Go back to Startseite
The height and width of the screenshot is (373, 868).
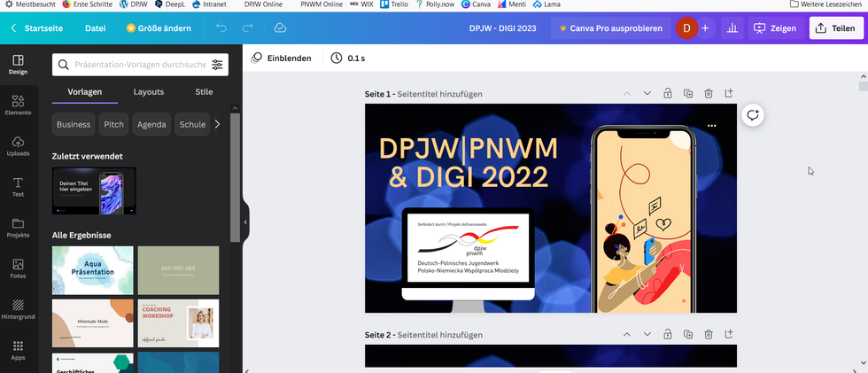[x=36, y=28]
